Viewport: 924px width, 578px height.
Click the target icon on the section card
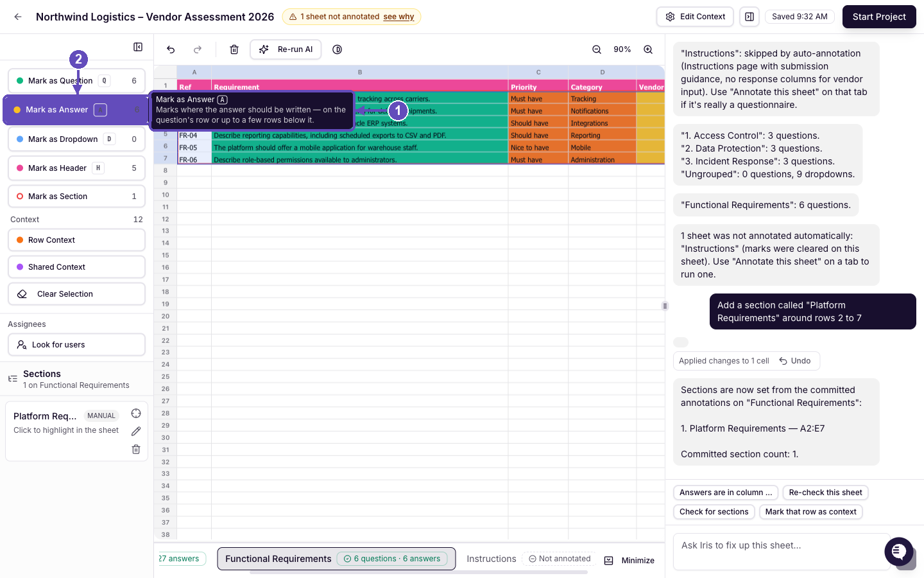click(136, 414)
